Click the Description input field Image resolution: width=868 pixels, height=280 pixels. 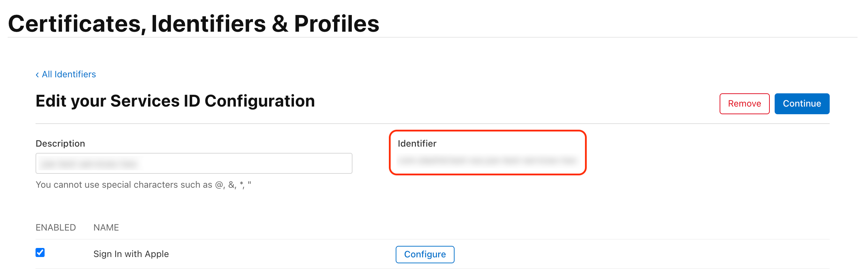194,163
